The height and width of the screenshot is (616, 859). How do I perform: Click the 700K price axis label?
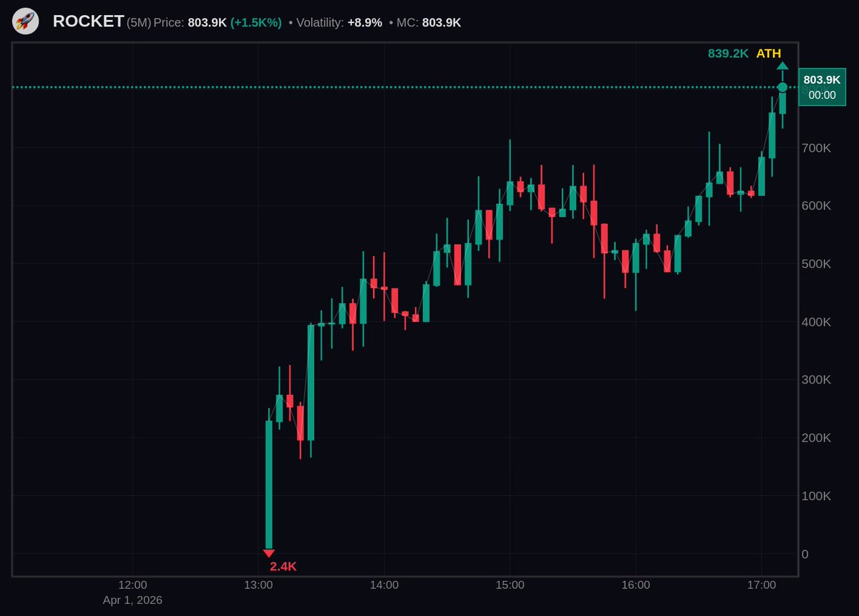817,148
